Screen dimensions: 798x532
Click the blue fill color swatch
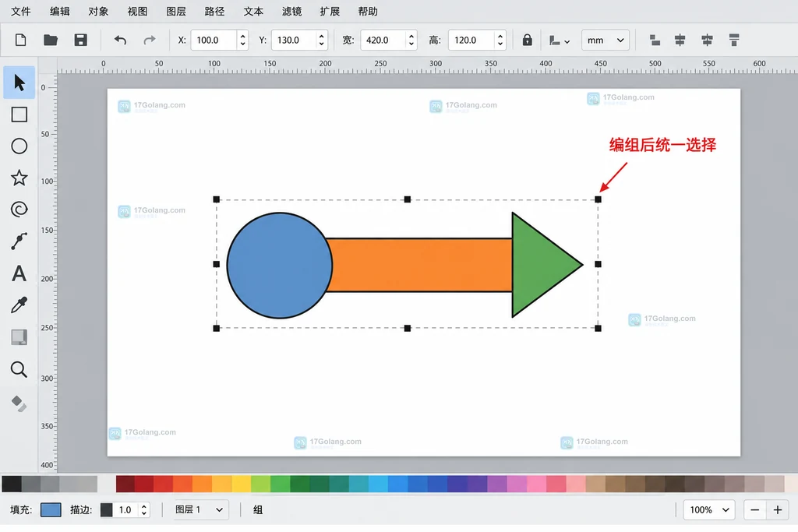(51, 509)
